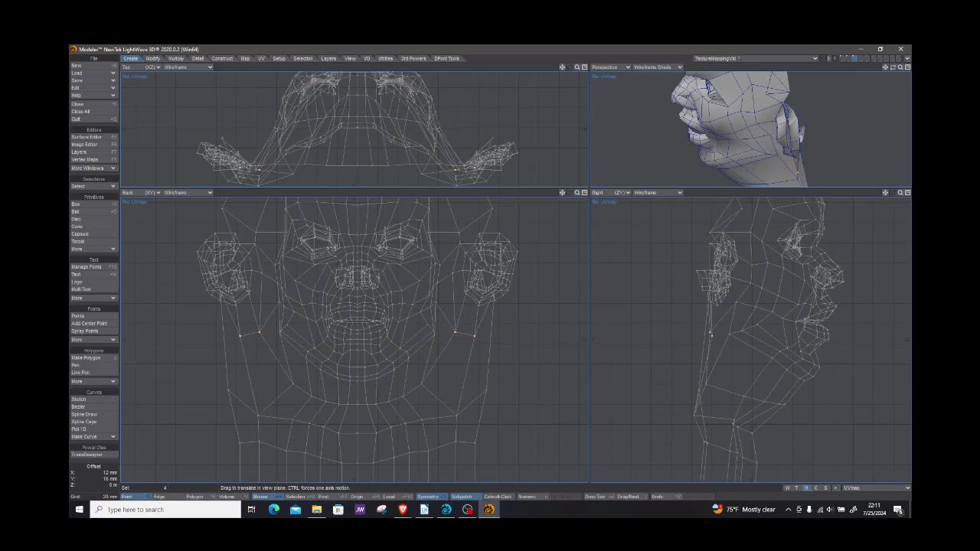Toggle Symmetry mode in the bottom bar
980x551 pixels.
pyautogui.click(x=431, y=497)
